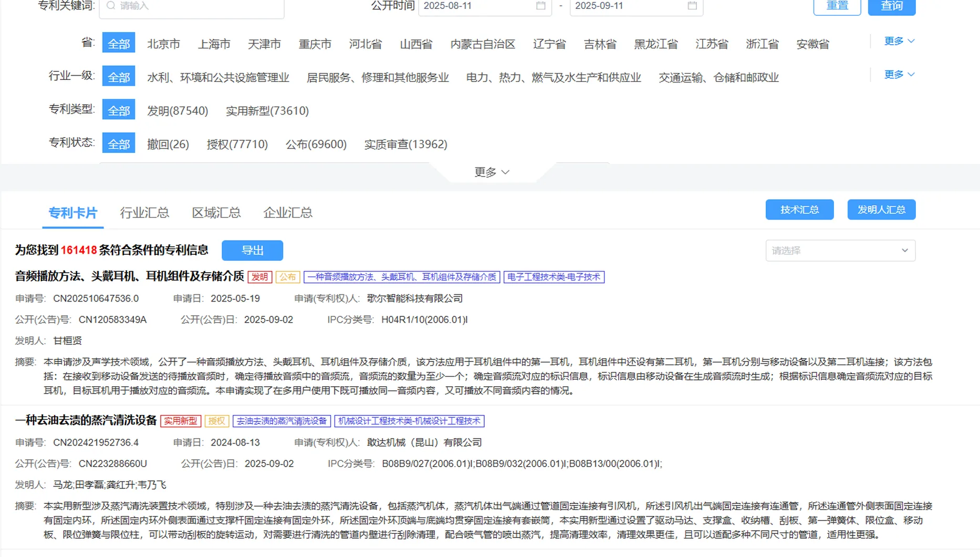Filter by 水利、环境和公共设施管理业 industry

[218, 78]
